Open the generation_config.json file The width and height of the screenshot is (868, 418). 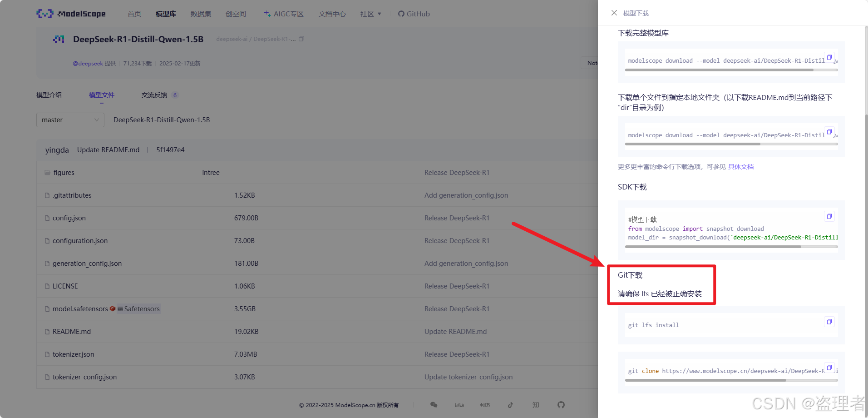pyautogui.click(x=87, y=264)
